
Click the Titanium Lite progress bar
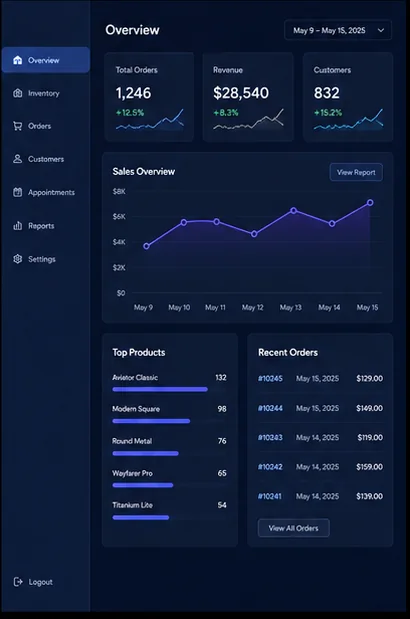(140, 517)
